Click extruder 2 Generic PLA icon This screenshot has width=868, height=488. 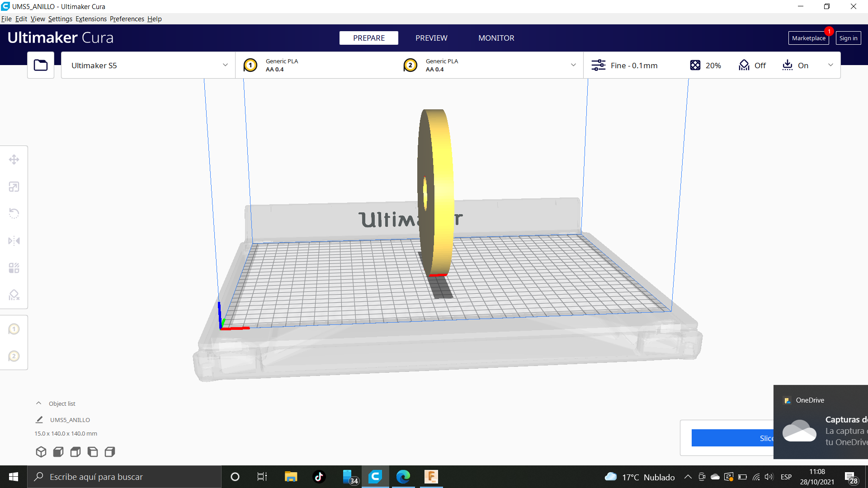point(410,65)
